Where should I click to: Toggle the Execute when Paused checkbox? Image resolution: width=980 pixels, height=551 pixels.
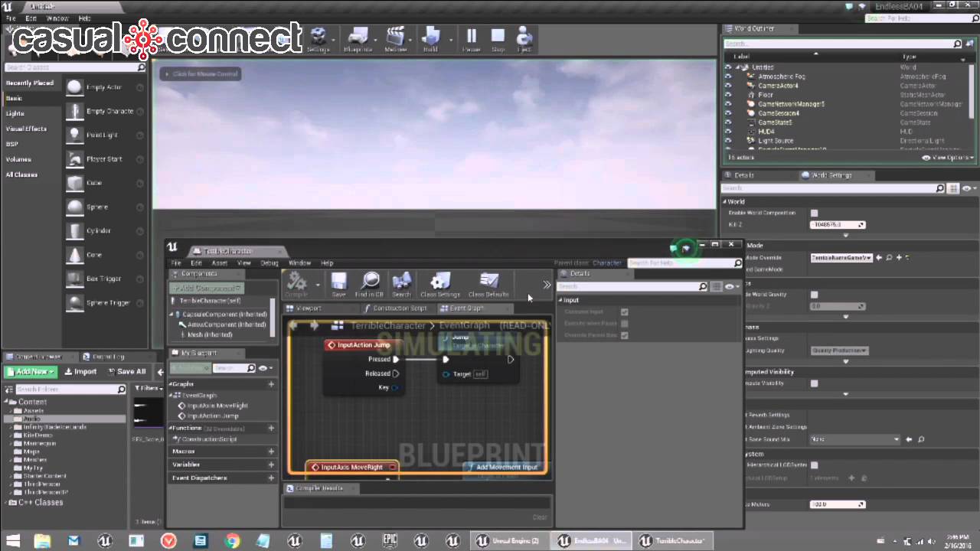tap(625, 324)
